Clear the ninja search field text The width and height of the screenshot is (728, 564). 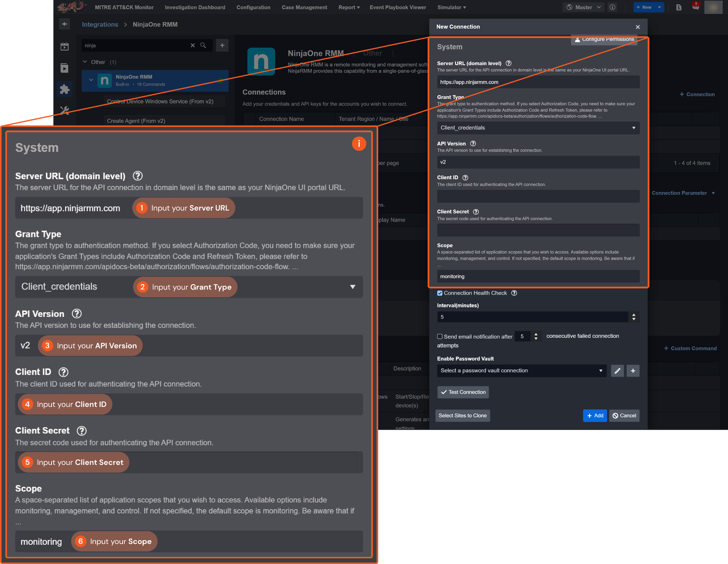tap(193, 46)
